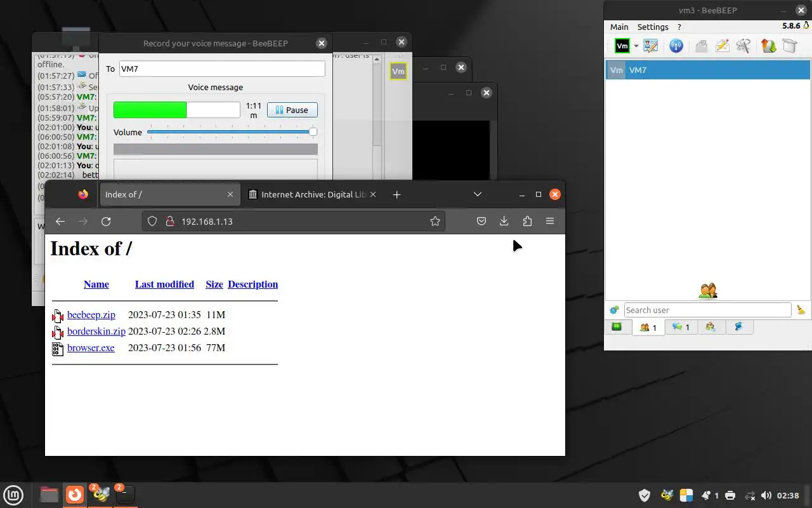Sort listing by Last modified column
The height and width of the screenshot is (508, 812).
[164, 284]
